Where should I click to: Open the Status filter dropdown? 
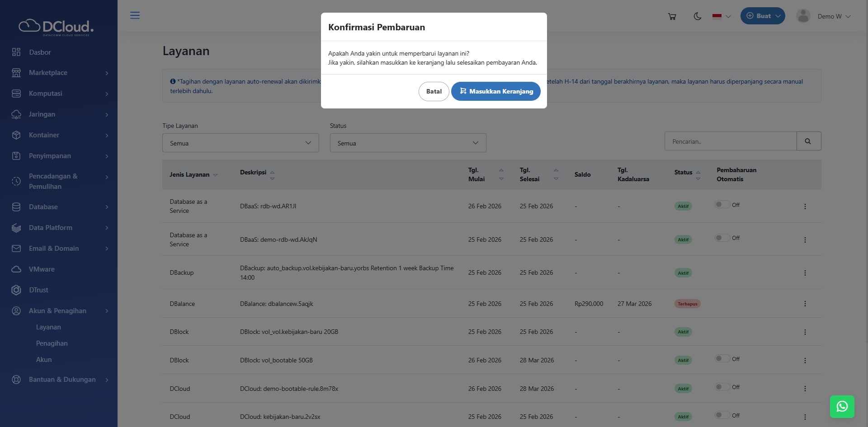(408, 143)
